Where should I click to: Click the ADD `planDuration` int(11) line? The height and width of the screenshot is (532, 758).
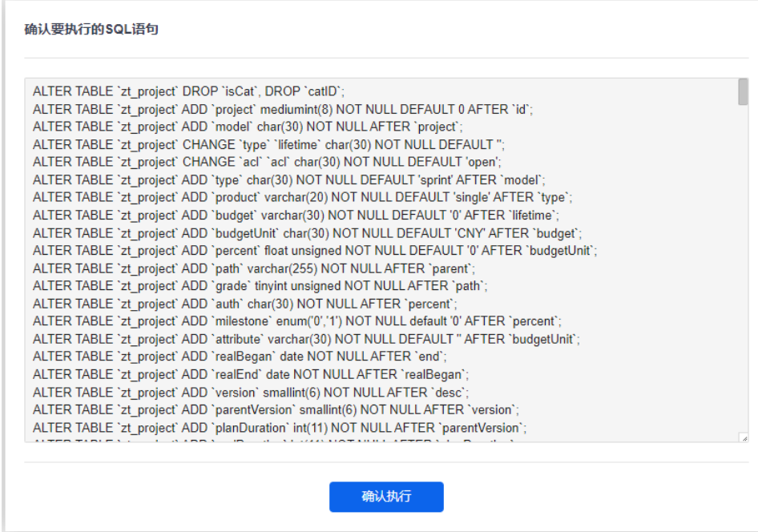(280, 427)
